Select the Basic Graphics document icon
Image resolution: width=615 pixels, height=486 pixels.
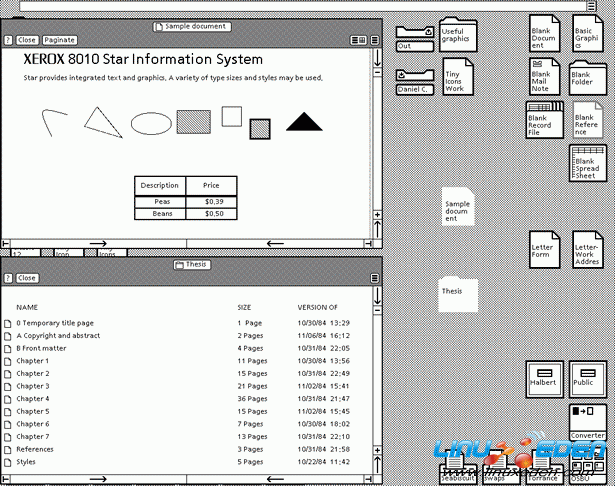coord(588,33)
